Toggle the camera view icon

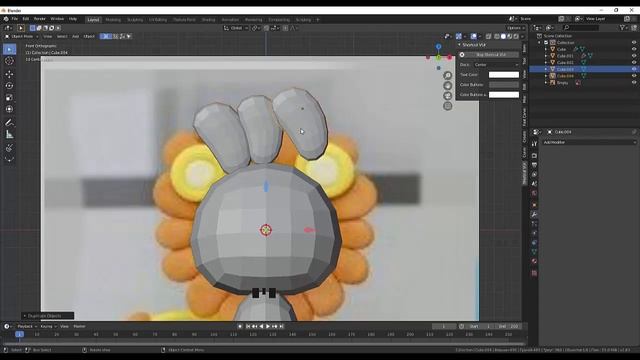point(448,96)
